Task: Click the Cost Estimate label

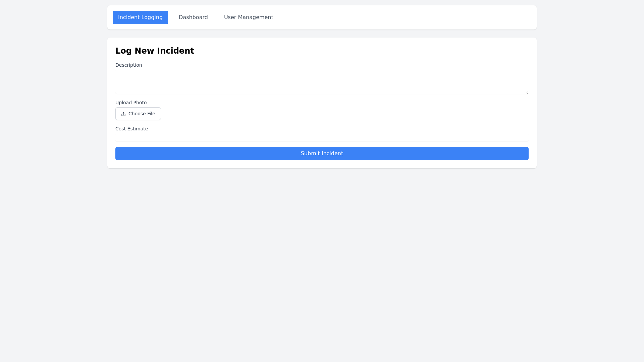Action: [131, 129]
